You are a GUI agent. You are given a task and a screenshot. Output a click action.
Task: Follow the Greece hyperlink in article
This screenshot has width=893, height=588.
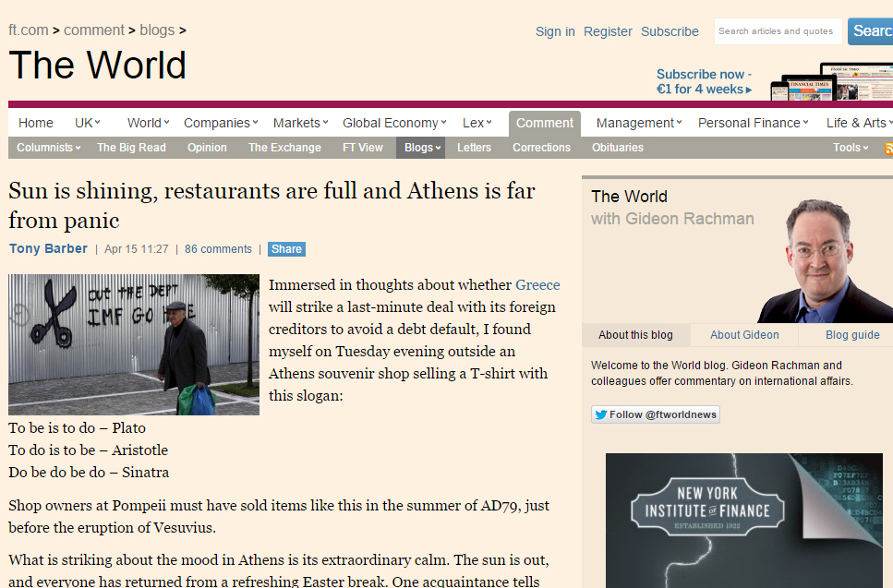point(537,284)
